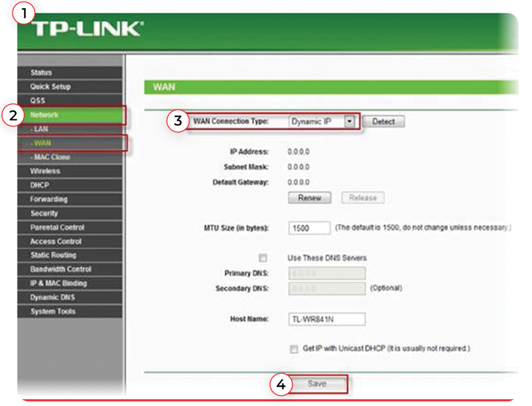Open the Access Control menu item
The width and height of the screenshot is (532, 406).
pyautogui.click(x=70, y=241)
